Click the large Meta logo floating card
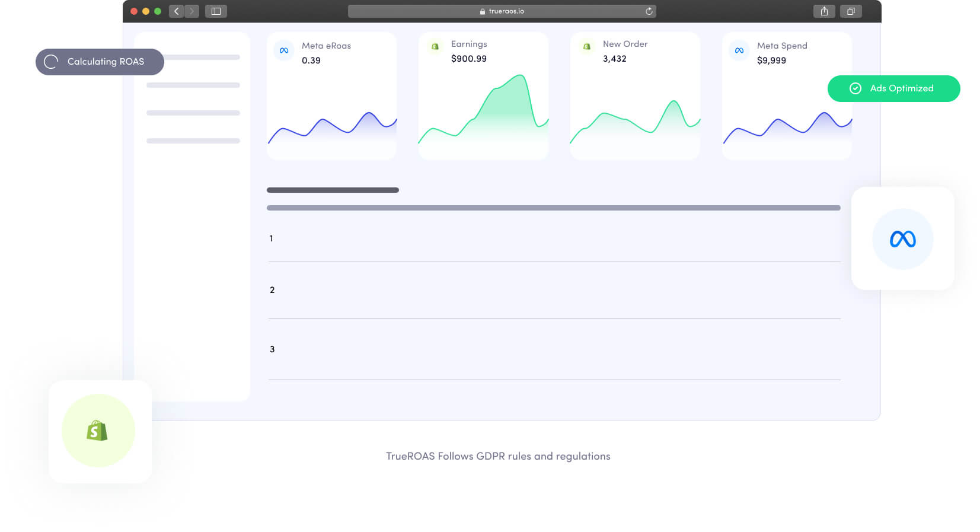The height and width of the screenshot is (532, 980). pos(902,239)
